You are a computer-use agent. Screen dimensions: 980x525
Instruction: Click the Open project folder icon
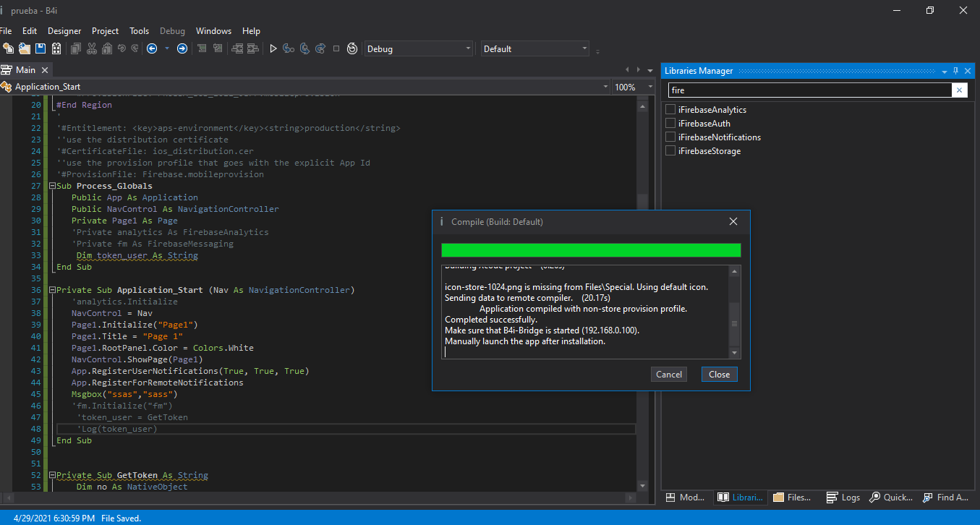click(x=25, y=48)
